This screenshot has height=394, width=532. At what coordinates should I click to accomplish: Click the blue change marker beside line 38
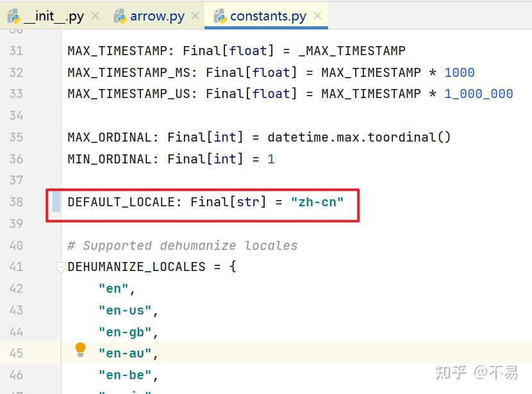click(56, 202)
